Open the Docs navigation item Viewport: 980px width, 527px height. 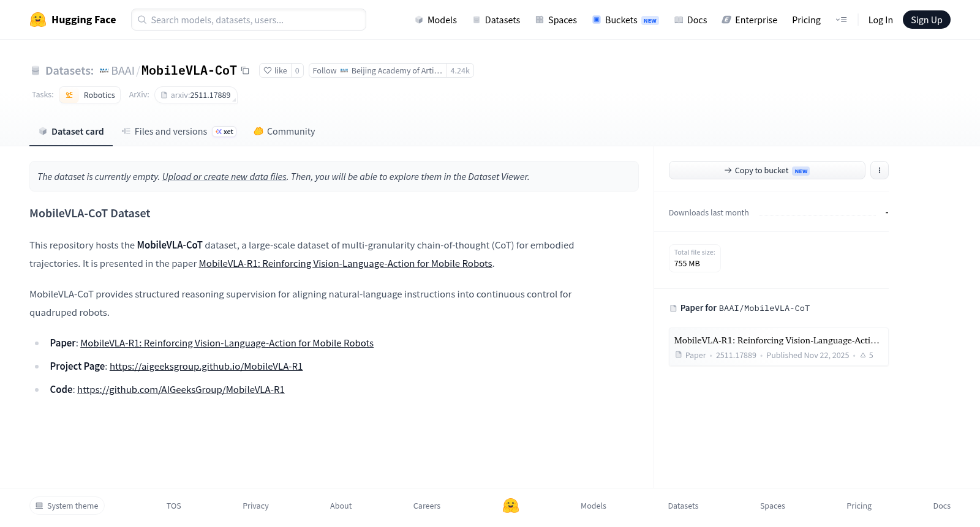click(690, 20)
